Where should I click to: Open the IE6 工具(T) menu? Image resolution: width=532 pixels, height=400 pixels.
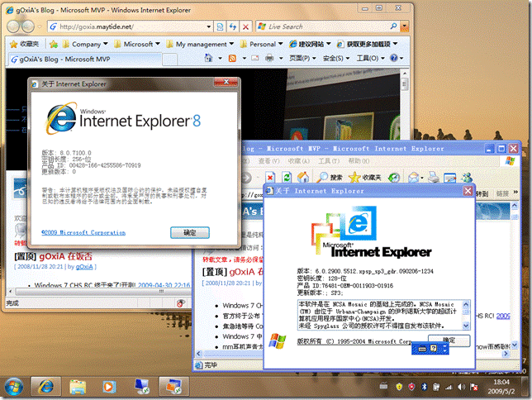[x=329, y=161]
